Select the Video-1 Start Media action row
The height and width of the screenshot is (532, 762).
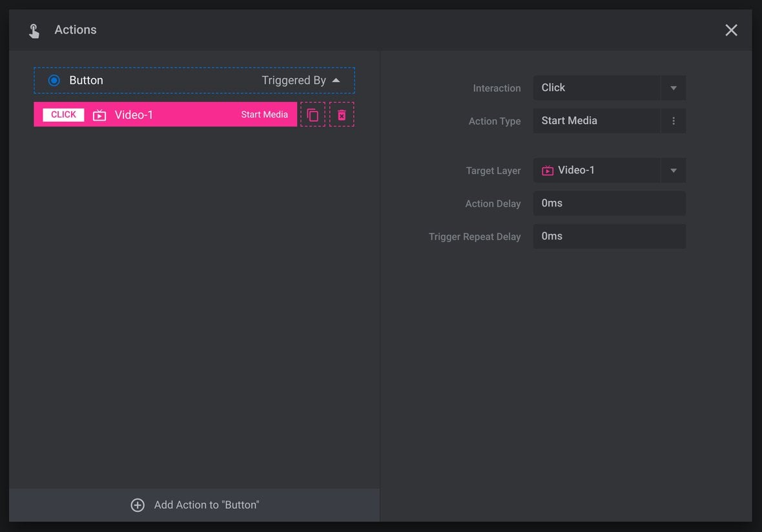tap(165, 114)
